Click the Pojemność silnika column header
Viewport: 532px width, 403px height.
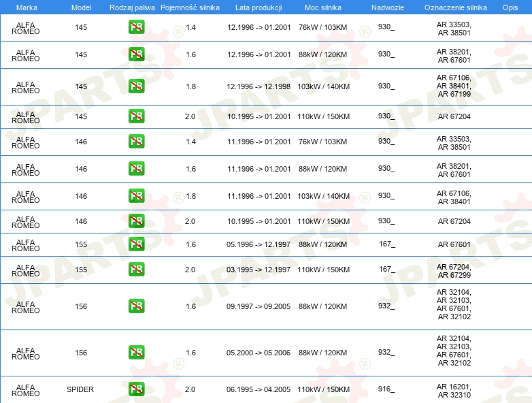coord(190,7)
